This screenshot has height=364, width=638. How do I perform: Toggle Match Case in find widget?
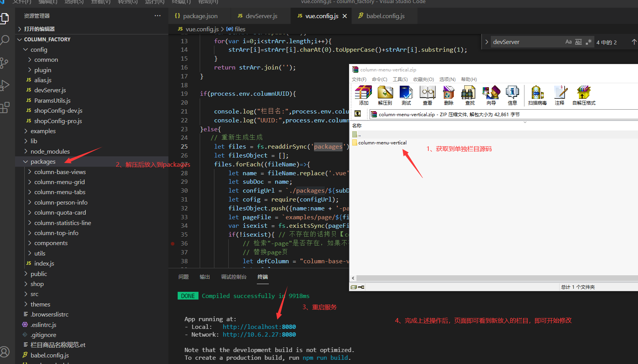pos(568,42)
